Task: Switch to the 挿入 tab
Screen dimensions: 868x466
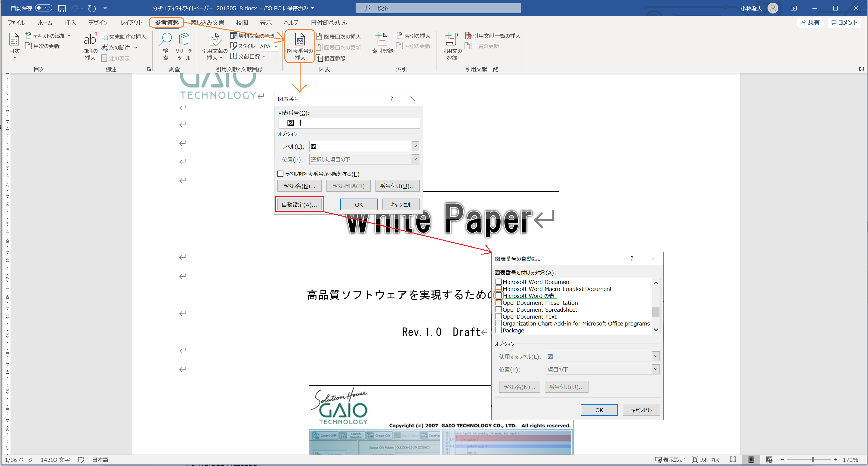Action: (70, 23)
